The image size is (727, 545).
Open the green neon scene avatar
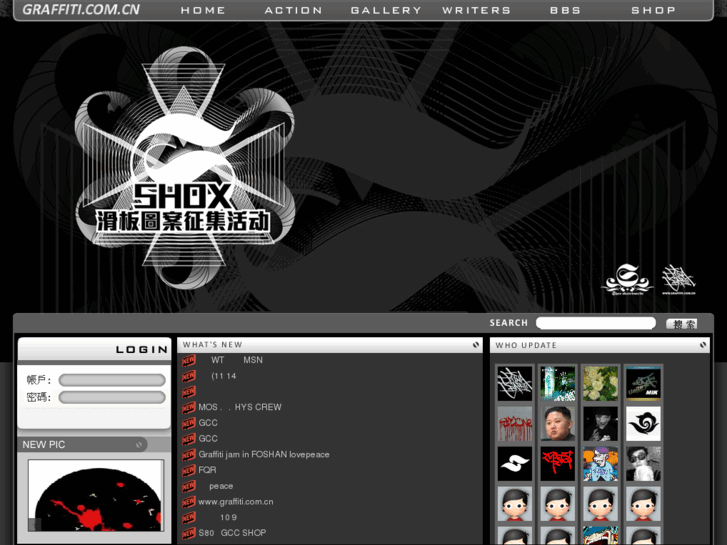[558, 383]
